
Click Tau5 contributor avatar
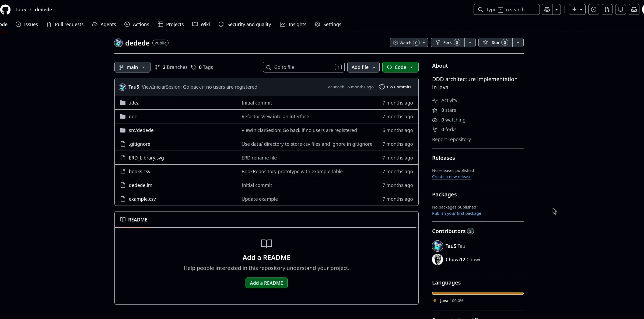click(437, 246)
